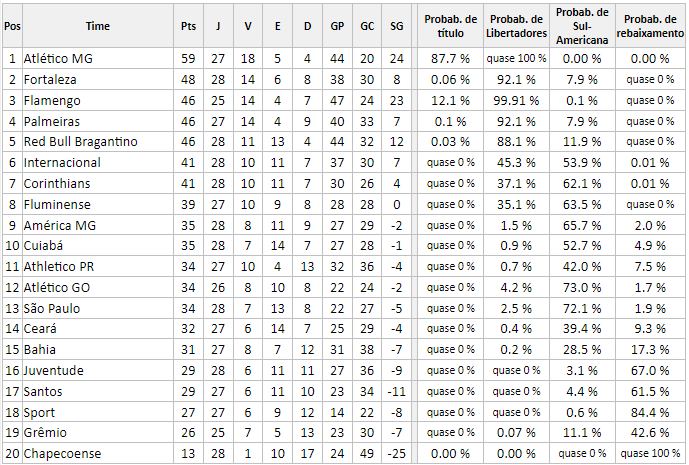
Task: Click the Probab. de título header
Action: [450, 26]
